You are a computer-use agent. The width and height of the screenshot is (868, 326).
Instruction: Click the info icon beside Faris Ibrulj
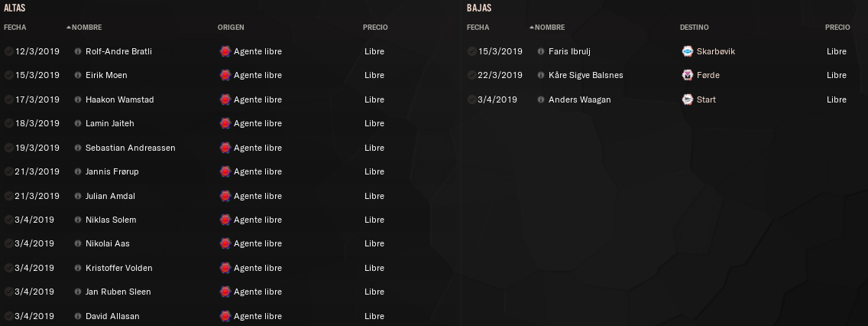point(540,51)
